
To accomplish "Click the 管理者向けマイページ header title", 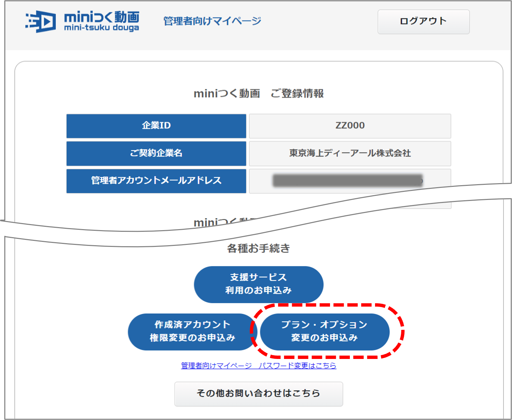I will tap(212, 21).
